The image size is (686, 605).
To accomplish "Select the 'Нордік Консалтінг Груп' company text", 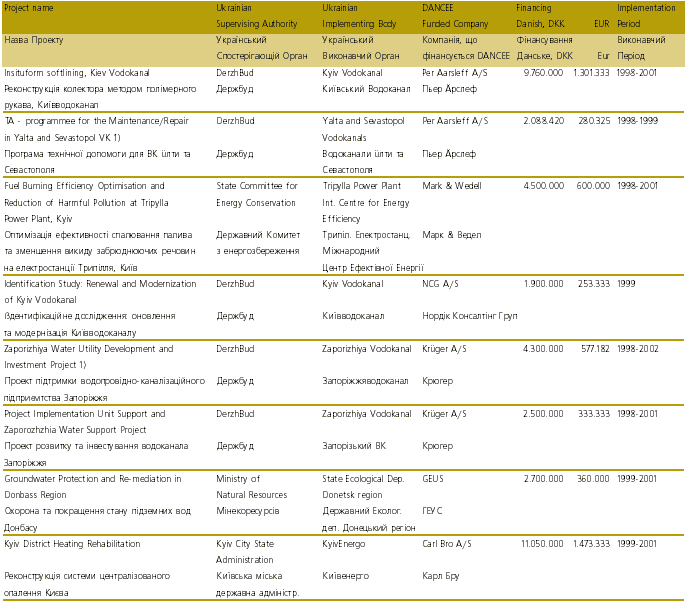I will (469, 316).
